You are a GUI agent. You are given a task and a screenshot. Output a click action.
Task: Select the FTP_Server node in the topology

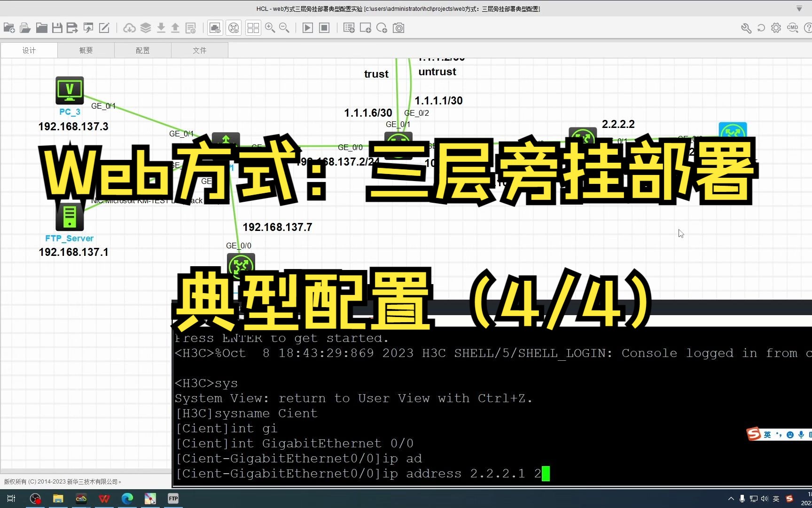[70, 217]
